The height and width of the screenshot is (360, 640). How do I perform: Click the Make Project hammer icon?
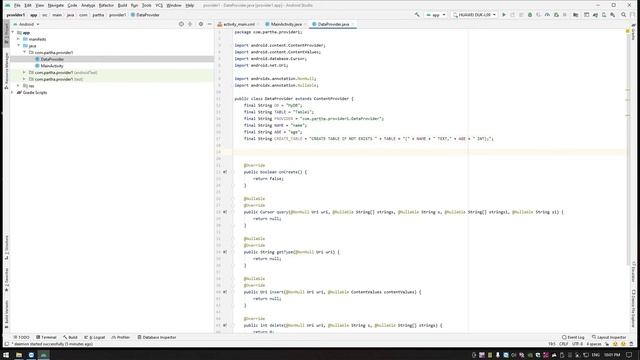[417, 15]
